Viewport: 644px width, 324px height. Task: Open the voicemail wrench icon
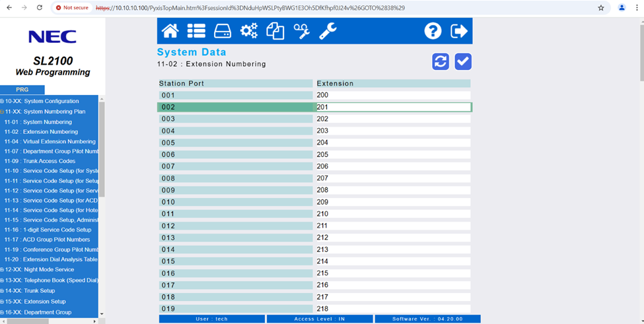[301, 31]
